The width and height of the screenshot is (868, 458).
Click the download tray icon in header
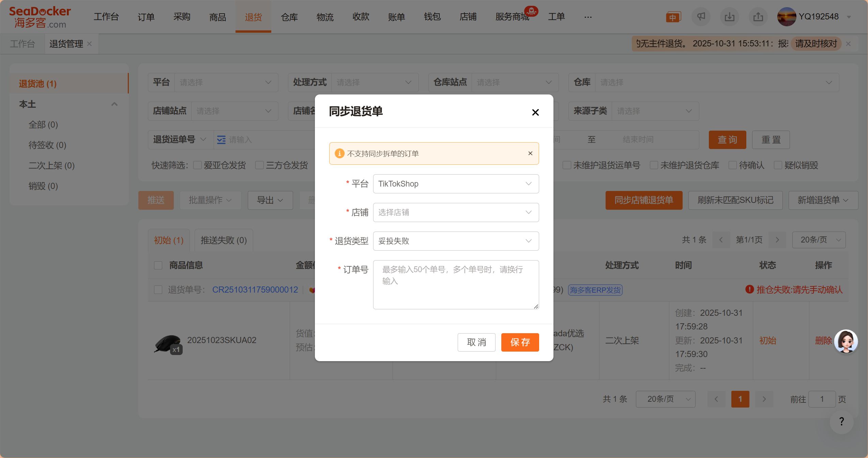click(x=729, y=17)
